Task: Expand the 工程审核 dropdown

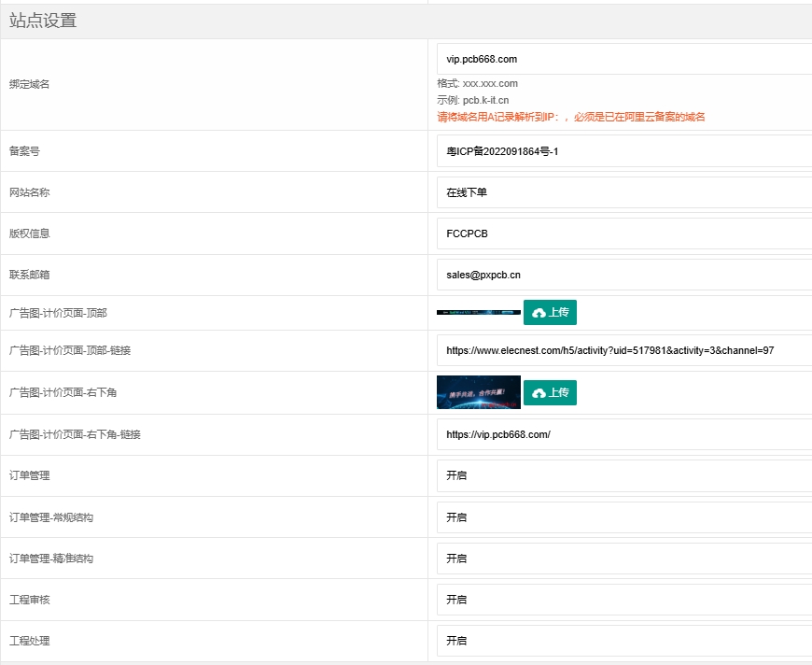Action: point(623,599)
